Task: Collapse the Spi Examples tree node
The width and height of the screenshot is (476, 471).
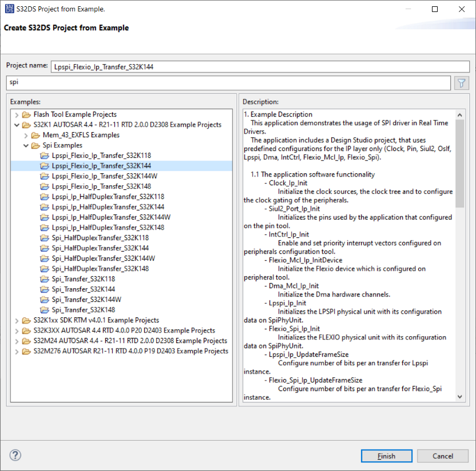Action: pos(25,145)
